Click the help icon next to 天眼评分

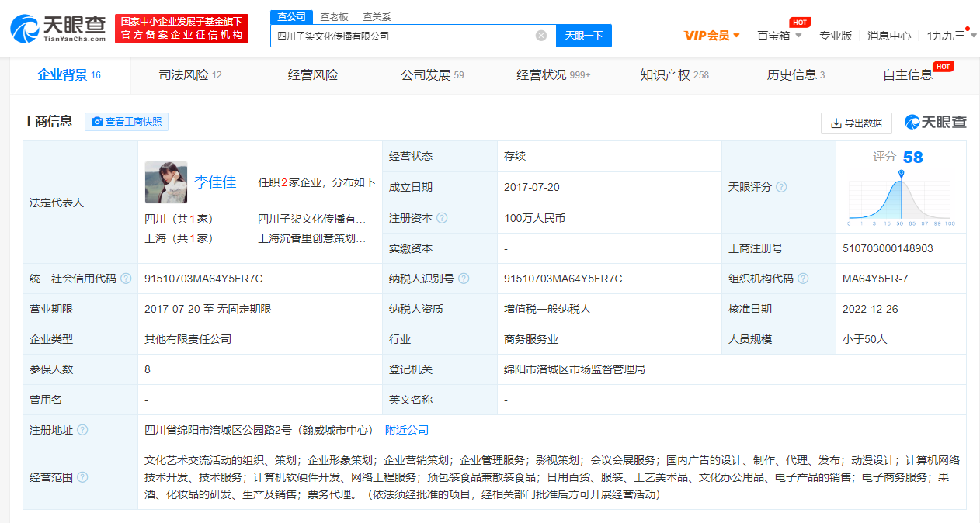point(781,187)
